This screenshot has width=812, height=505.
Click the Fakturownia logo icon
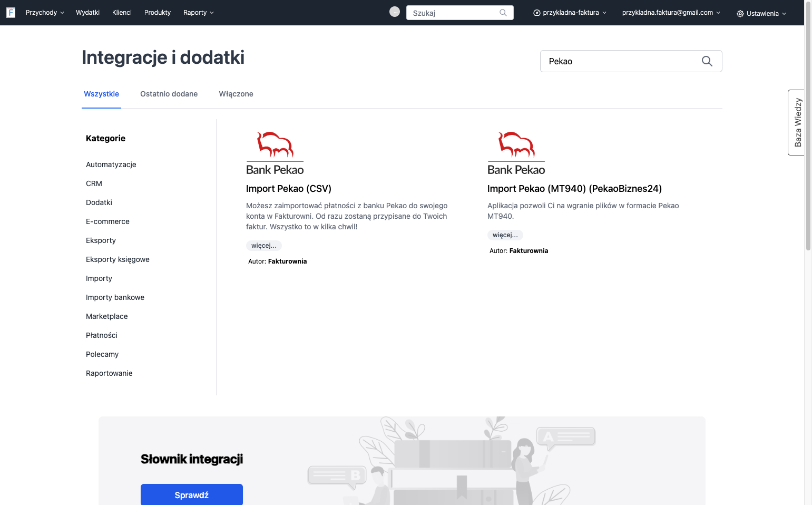click(x=11, y=13)
